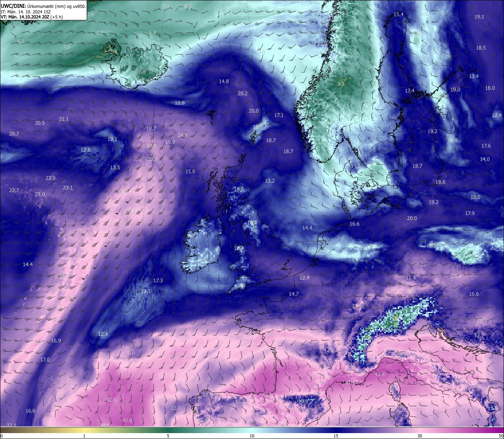Click the 3.3 value over Scandinavia

tap(341, 84)
